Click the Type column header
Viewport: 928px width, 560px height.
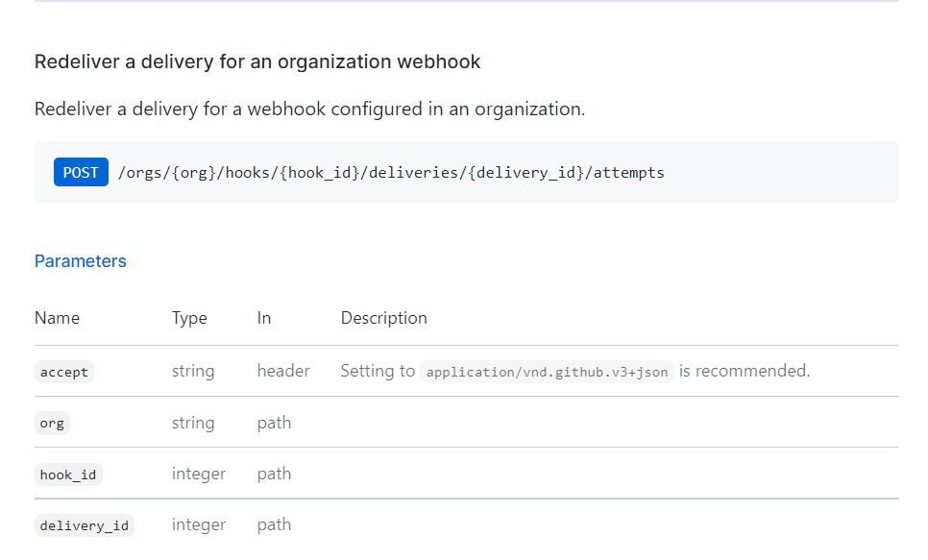pos(189,318)
